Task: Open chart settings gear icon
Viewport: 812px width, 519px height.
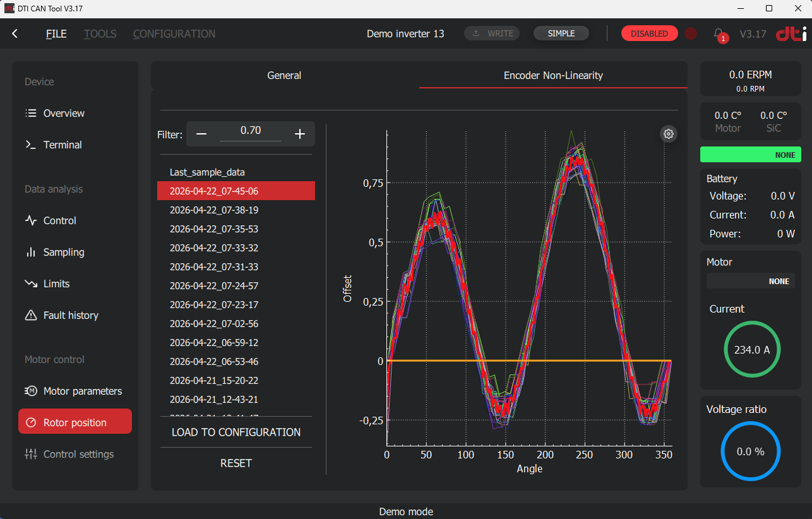Action: [669, 134]
